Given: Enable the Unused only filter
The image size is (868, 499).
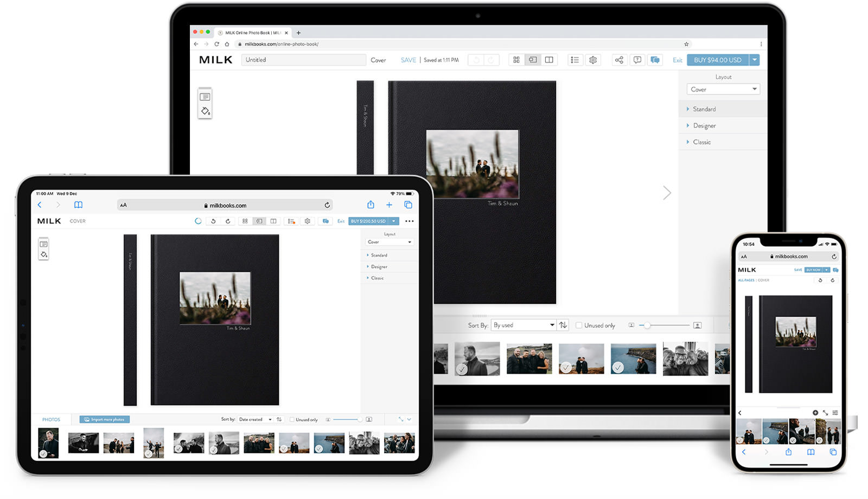Looking at the screenshot, I should pyautogui.click(x=579, y=325).
